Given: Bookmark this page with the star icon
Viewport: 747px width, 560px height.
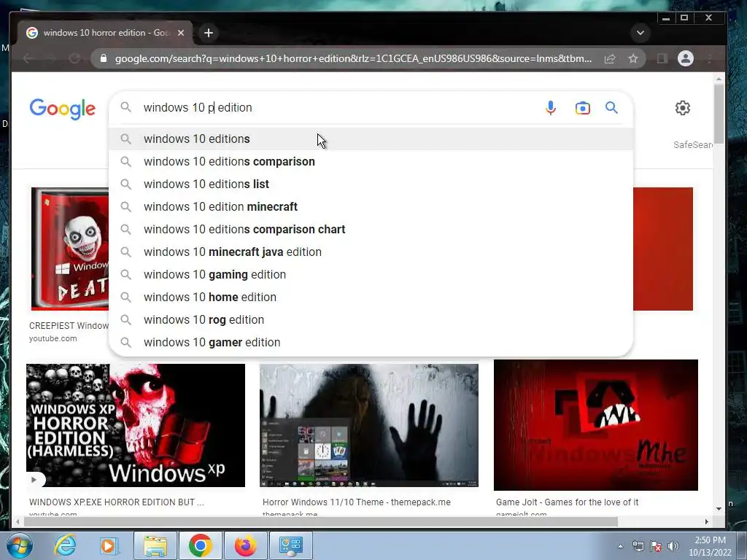Looking at the screenshot, I should (632, 58).
